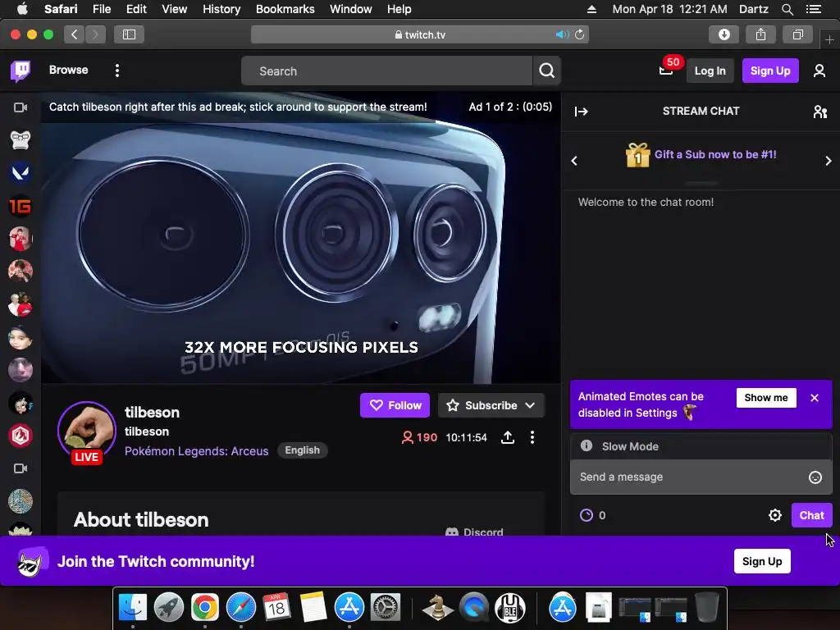
Task: Dismiss the Animated Emotes notice
Action: pos(815,398)
